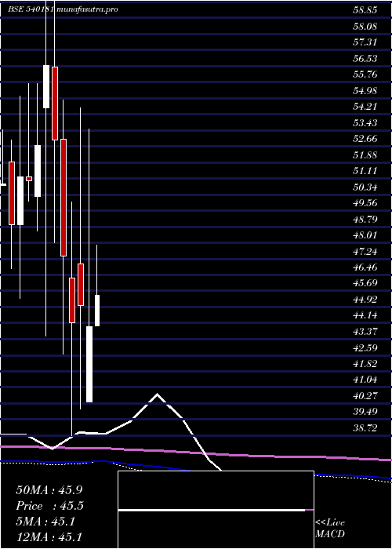Click the 51.88 price axis label
The height and width of the screenshot is (549, 392).
(x=365, y=155)
